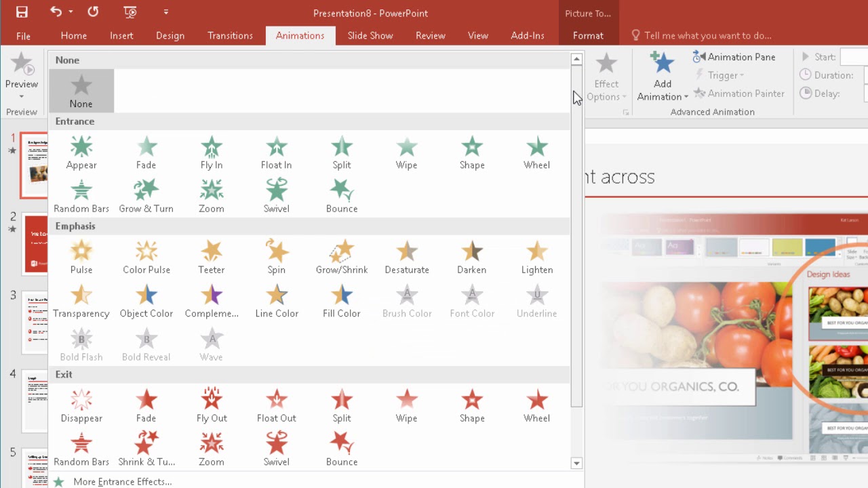Viewport: 868px width, 488px height.
Task: Choose the Darken emphasis effect
Action: point(471,258)
